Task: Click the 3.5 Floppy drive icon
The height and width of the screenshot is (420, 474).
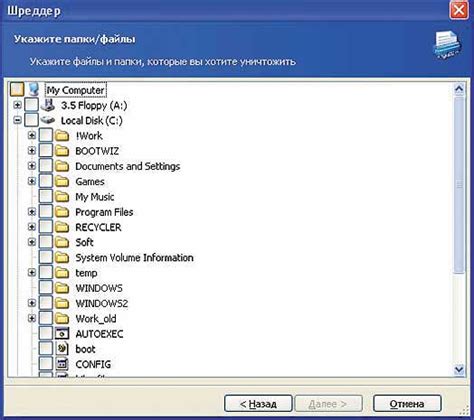Action: [x=48, y=105]
